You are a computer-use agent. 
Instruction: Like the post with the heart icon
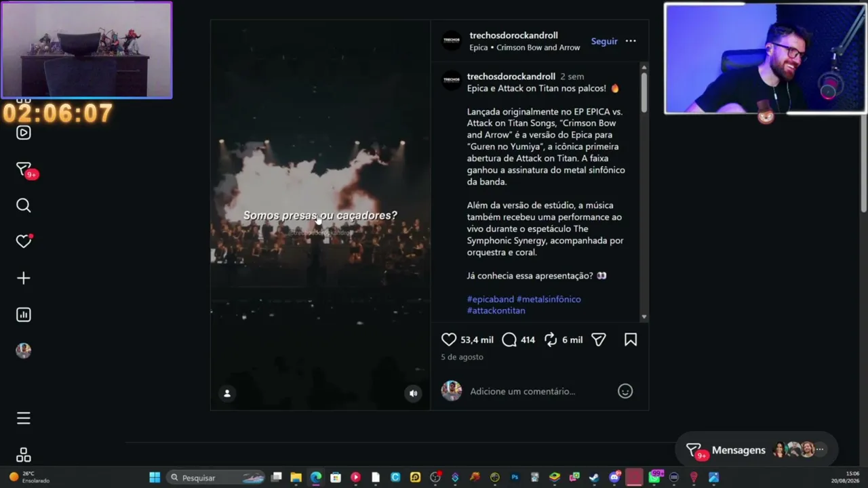tap(449, 340)
